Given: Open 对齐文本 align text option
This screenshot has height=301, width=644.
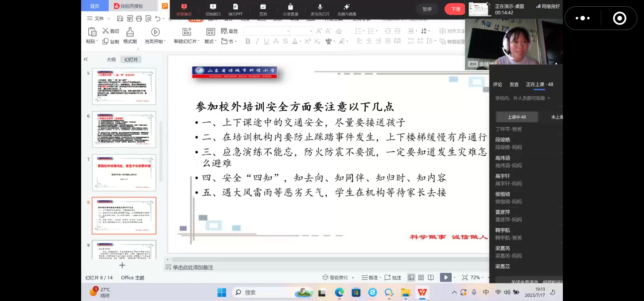Looking at the screenshot, I should pyautogui.click(x=452, y=31).
